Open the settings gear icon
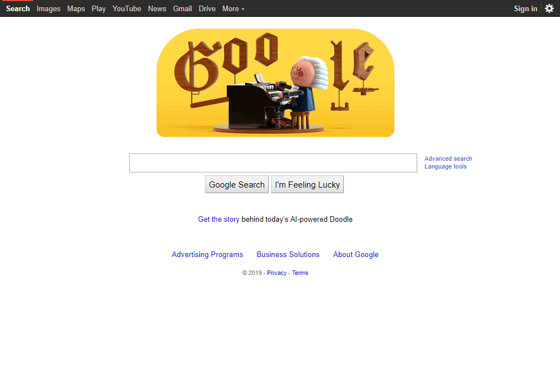 coord(549,8)
